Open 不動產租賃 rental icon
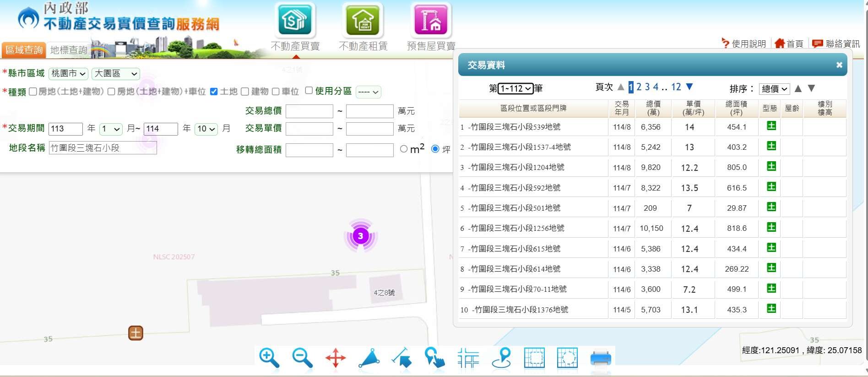Image resolution: width=868 pixels, height=377 pixels. coord(363,21)
